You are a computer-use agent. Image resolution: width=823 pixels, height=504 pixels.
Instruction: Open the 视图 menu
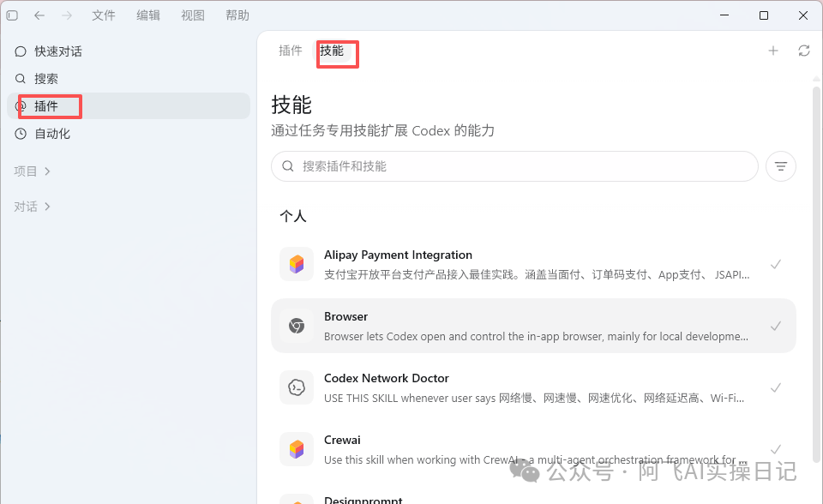tap(193, 15)
